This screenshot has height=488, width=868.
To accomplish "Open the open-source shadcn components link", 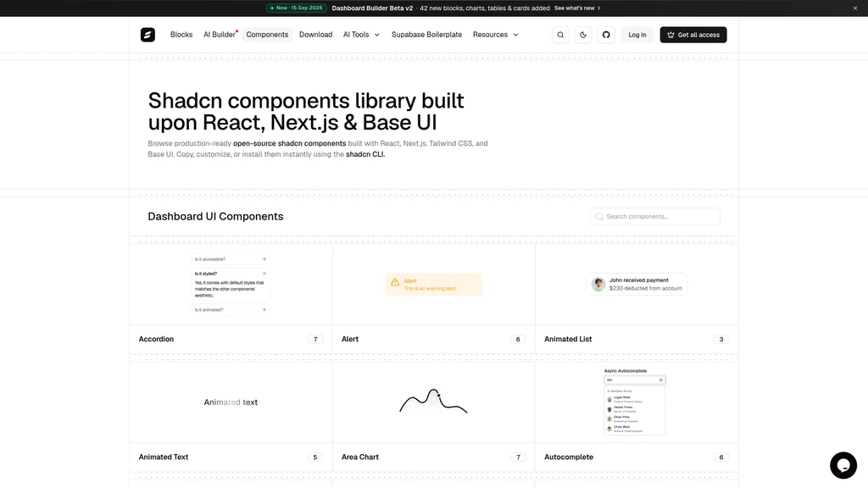I will [290, 143].
